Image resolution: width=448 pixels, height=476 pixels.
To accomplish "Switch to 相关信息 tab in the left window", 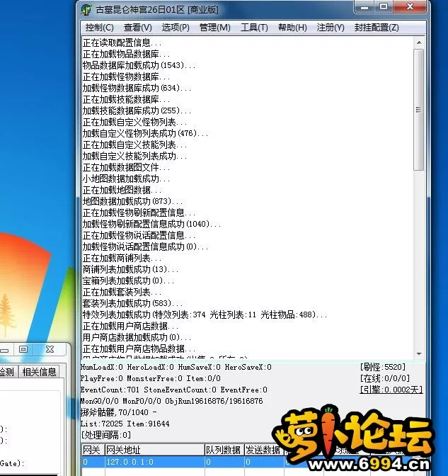I will pyautogui.click(x=40, y=372).
